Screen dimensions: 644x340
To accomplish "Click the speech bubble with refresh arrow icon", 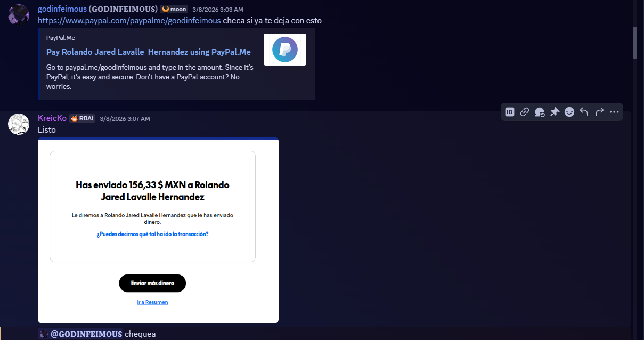I will coord(540,112).
